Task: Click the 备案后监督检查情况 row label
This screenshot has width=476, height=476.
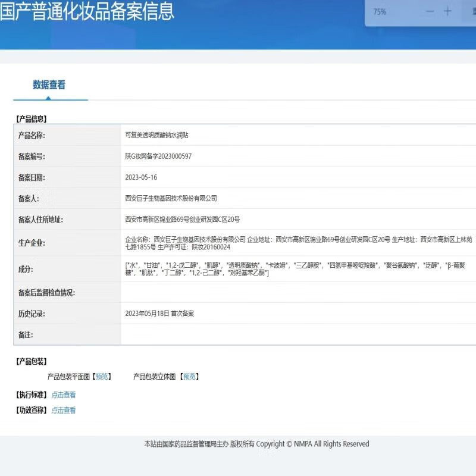Action: coord(47,293)
